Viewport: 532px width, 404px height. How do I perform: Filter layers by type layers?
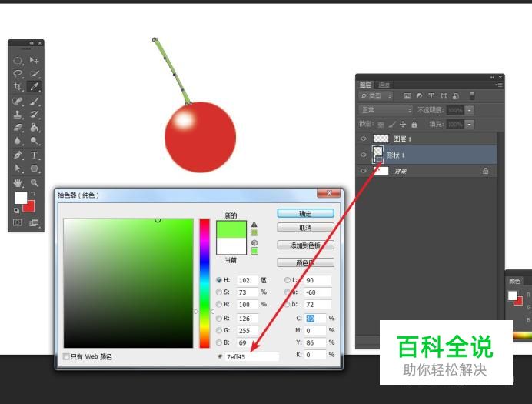pyautogui.click(x=431, y=96)
